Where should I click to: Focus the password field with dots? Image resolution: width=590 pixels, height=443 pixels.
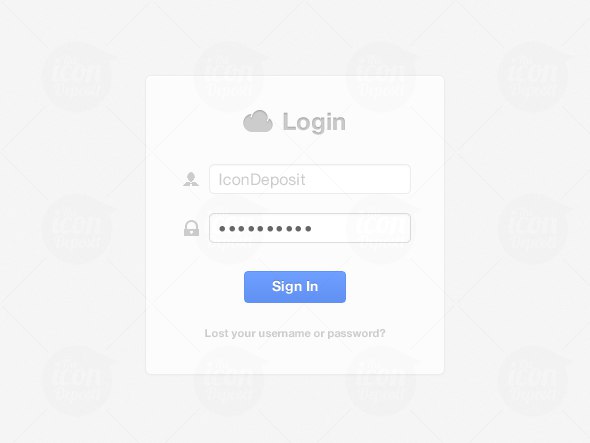coord(310,228)
